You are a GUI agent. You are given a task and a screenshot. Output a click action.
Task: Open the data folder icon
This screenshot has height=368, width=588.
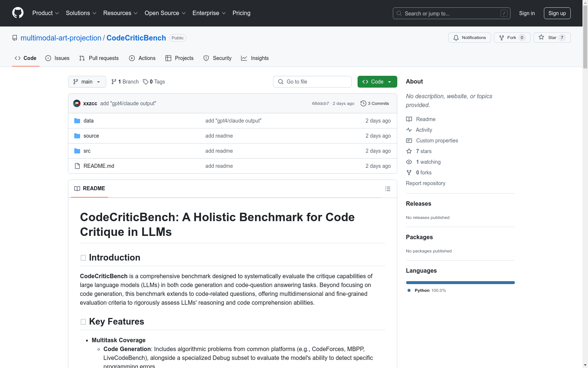tap(77, 121)
